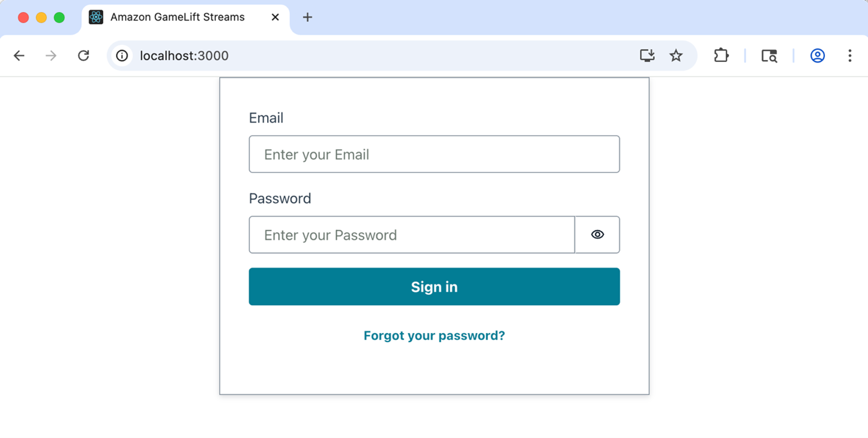Viewport: 868px width, 438px height.
Task: Click the search-this-page icon near profile
Action: 769,55
